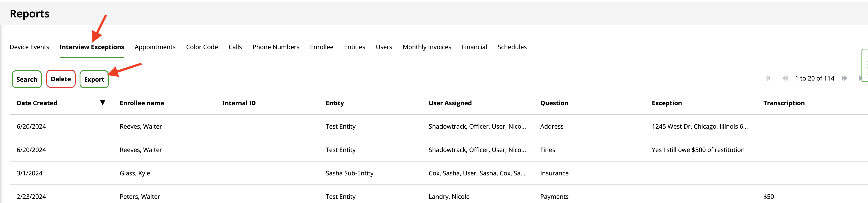The height and width of the screenshot is (203, 868).
Task: Go to the Monthly Invoices tab
Action: point(427,47)
